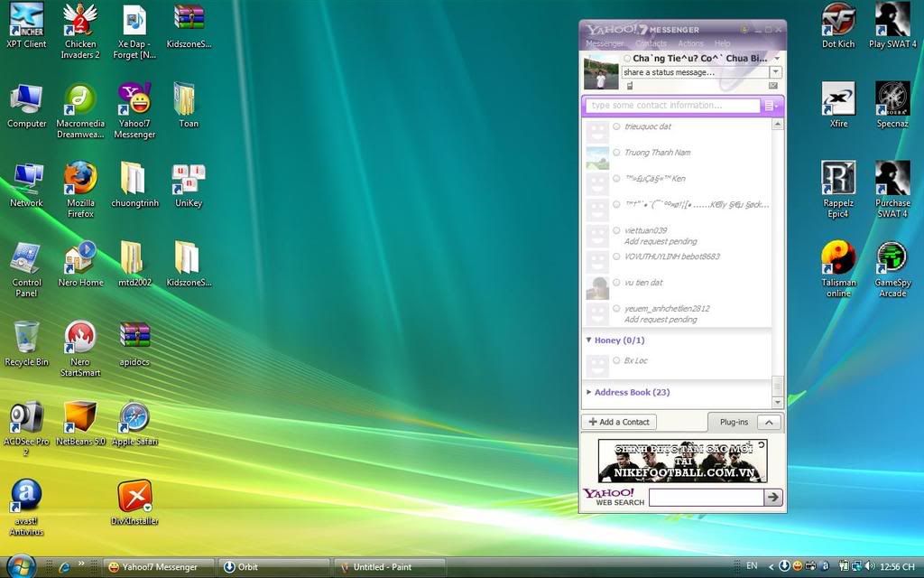Viewport: 924px width, 578px height.
Task: Click the volume icon in system tray
Action: [x=870, y=566]
